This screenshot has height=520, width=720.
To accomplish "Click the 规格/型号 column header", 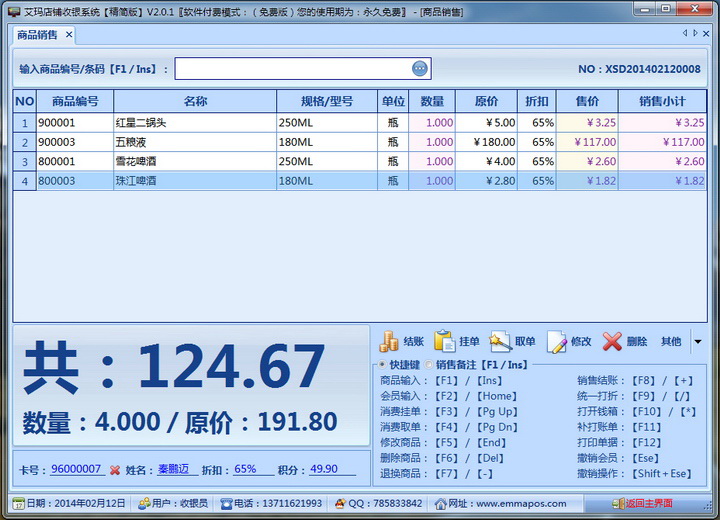I will (327, 102).
